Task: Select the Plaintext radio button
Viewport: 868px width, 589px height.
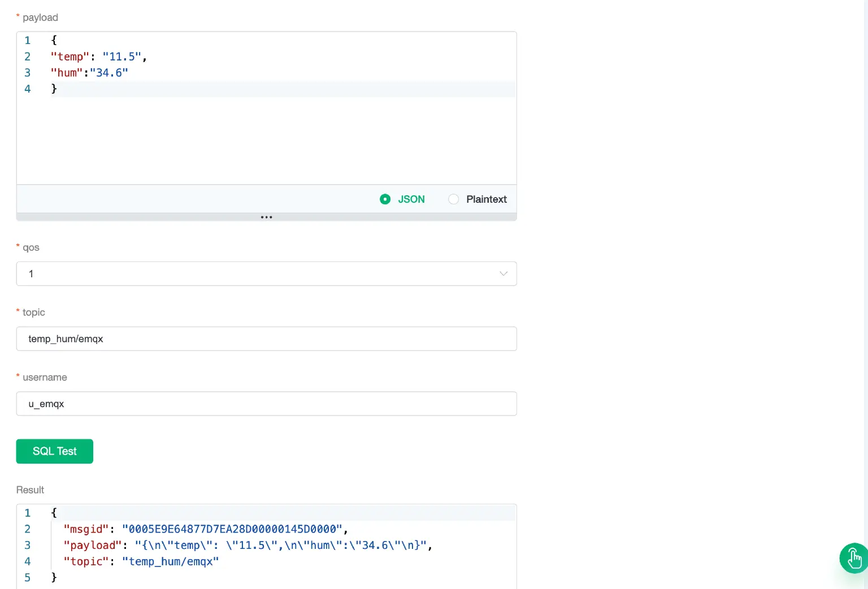Action: pos(453,199)
